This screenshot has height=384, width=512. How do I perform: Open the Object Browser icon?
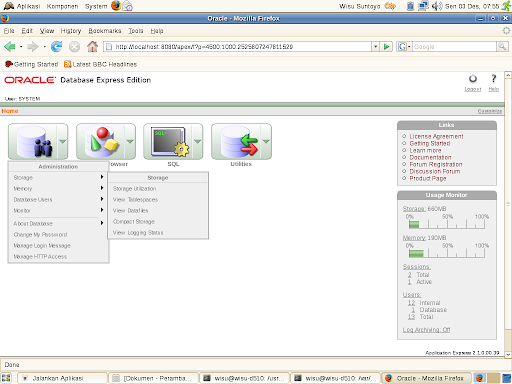click(101, 141)
